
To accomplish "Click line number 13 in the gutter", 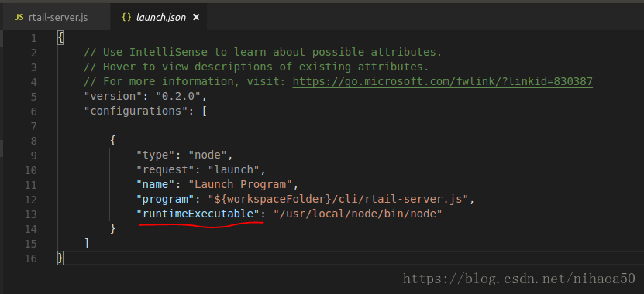I will point(32,214).
